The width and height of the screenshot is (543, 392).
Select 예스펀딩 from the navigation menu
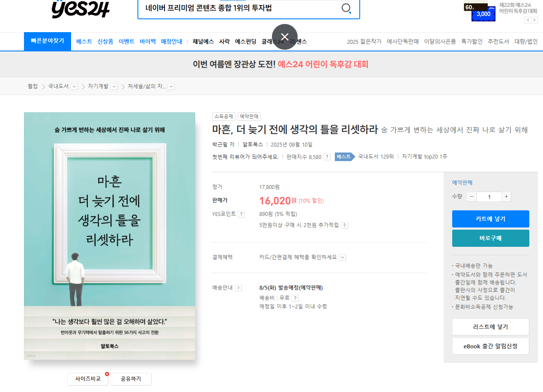pyautogui.click(x=245, y=41)
